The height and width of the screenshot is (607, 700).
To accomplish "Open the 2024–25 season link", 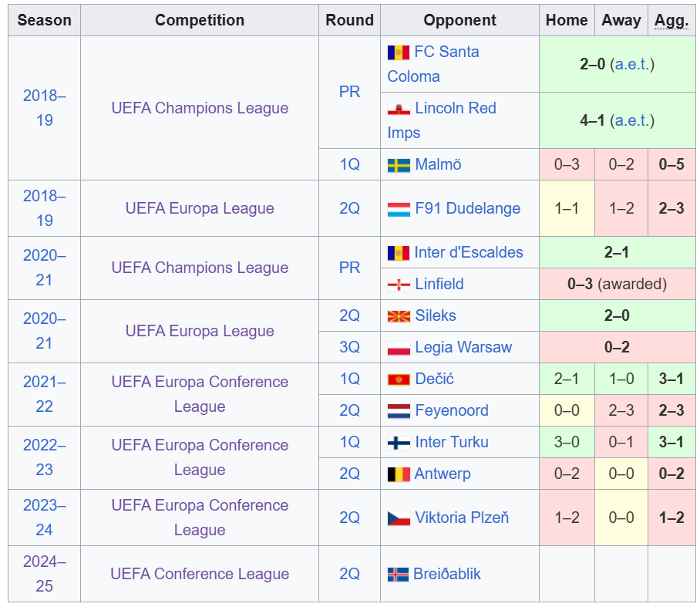I will pyautogui.click(x=44, y=574).
